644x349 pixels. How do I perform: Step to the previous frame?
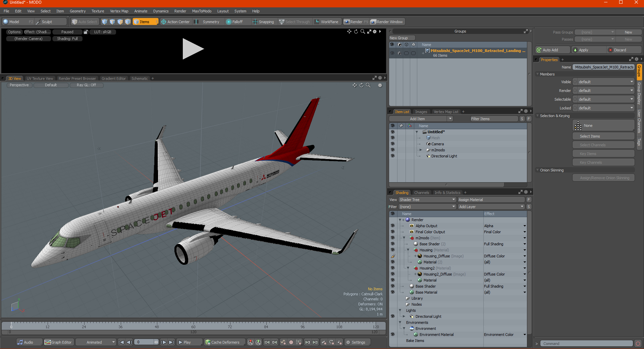point(129,342)
